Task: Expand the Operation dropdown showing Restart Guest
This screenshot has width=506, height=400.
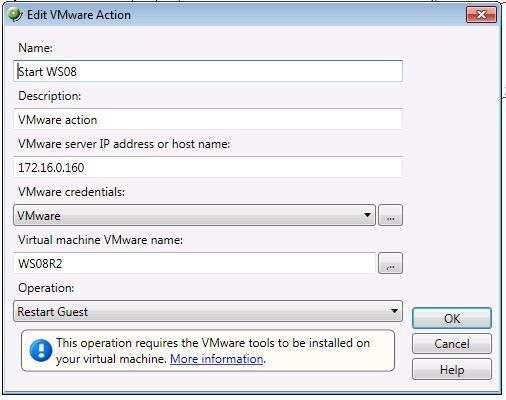Action: click(208, 311)
